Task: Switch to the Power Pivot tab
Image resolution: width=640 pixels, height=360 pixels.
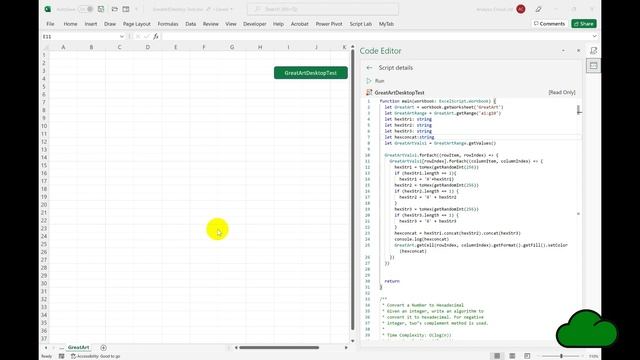Action: pyautogui.click(x=329, y=24)
